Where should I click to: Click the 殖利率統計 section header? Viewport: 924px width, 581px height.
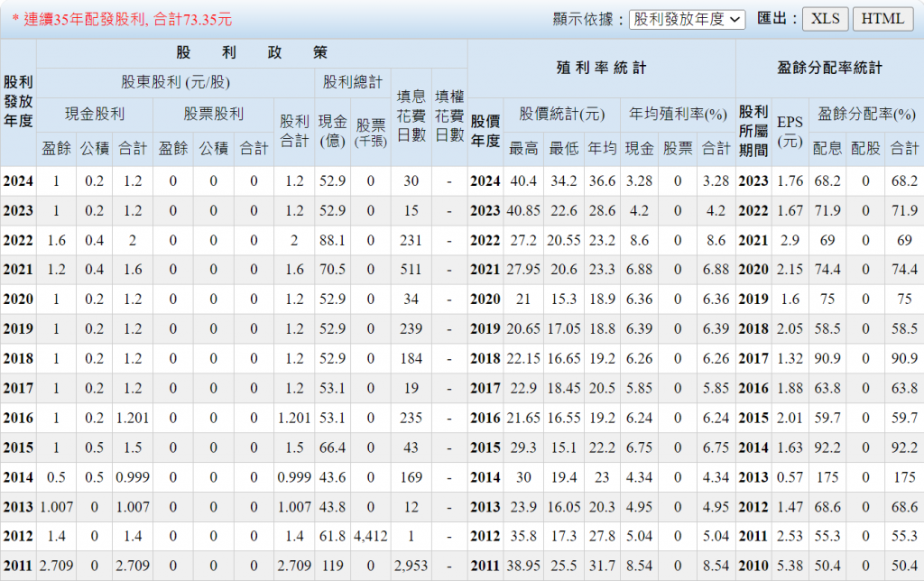click(601, 68)
